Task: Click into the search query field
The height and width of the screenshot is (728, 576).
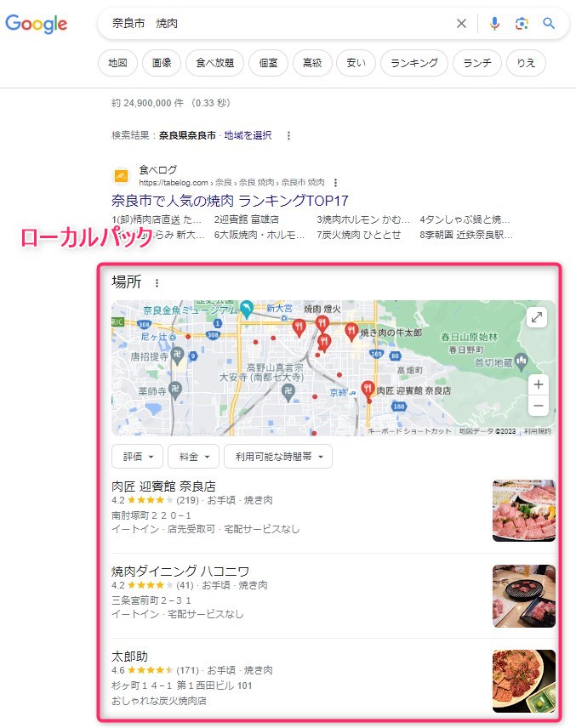Action: 279,23
